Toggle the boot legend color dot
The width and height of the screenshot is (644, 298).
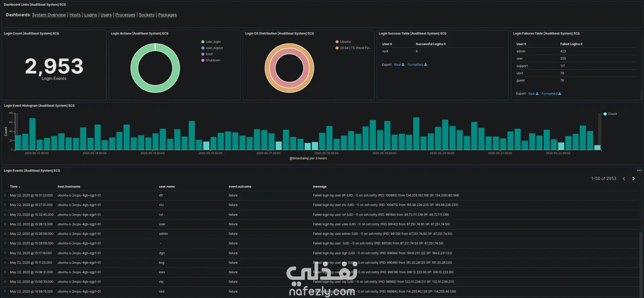203,54
